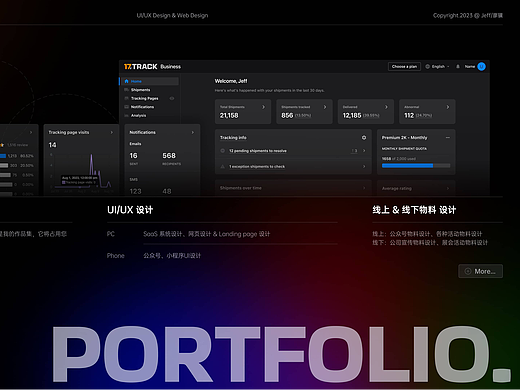Viewport: 520px width, 390px height.
Task: Click the dash icon on Premium 2K card
Action: [448, 137]
